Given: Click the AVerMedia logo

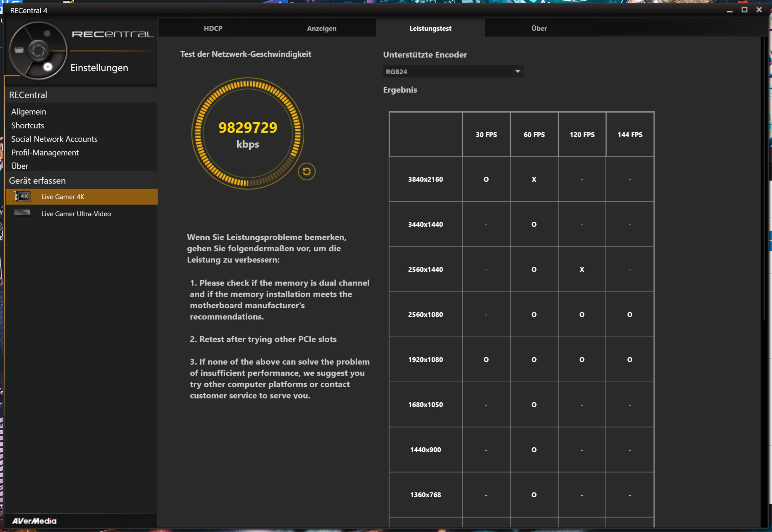Looking at the screenshot, I should 34,521.
